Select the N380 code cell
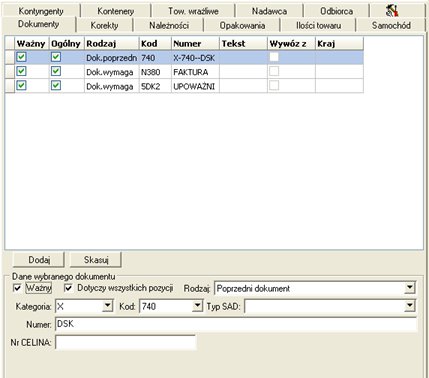This screenshot has width=429, height=378. tap(155, 72)
